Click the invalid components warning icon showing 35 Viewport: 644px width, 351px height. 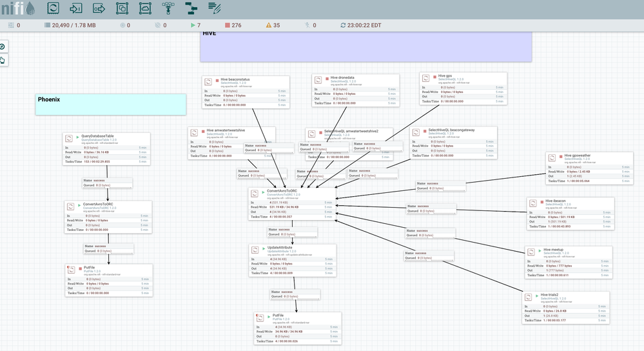point(268,25)
